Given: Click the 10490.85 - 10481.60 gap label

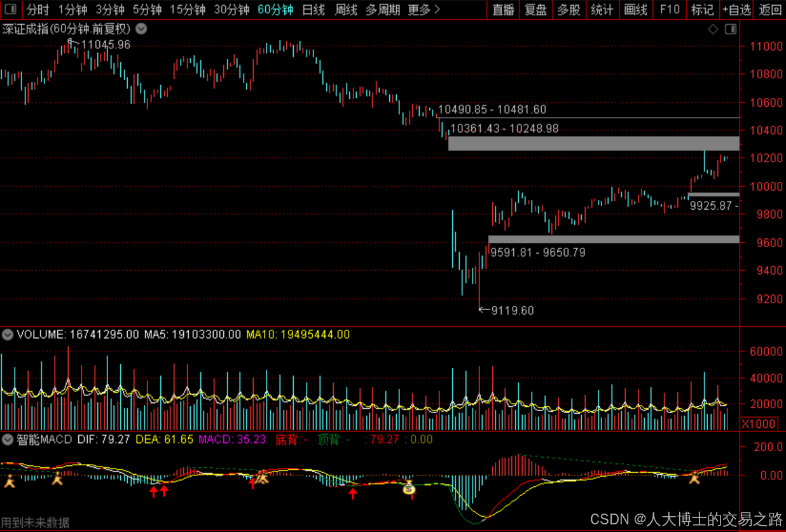Looking at the screenshot, I should point(492,110).
